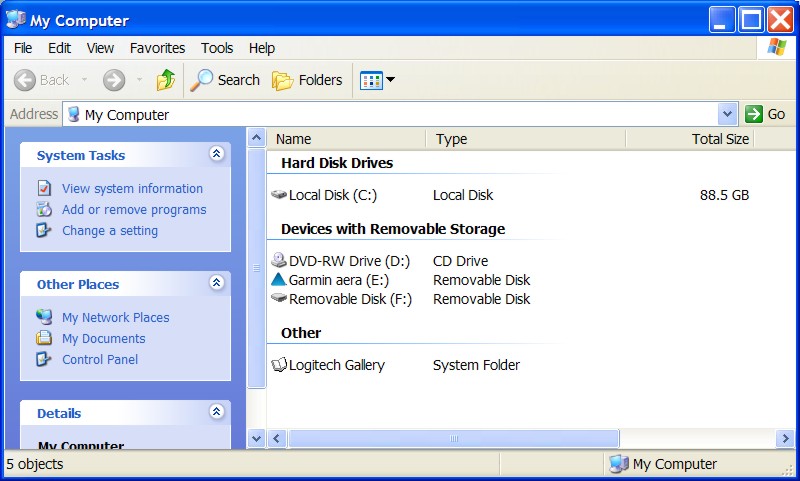Image resolution: width=800 pixels, height=481 pixels.
Task: Click the Add or remove programs icon
Action: 44,209
